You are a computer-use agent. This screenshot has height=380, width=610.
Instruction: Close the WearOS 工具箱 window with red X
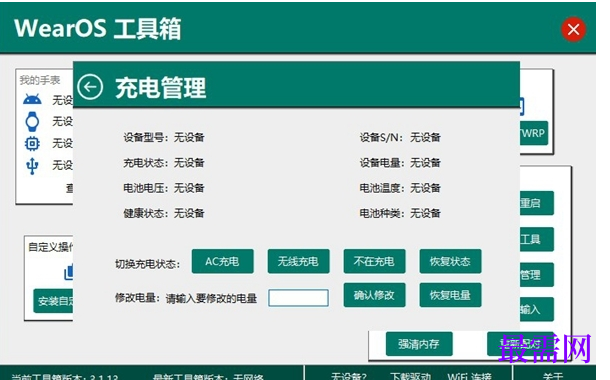click(x=573, y=29)
